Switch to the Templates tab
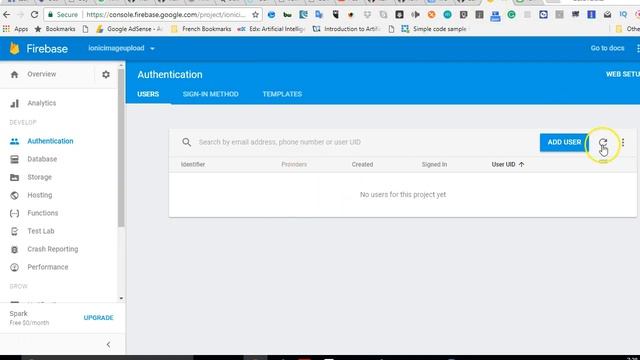 point(282,94)
